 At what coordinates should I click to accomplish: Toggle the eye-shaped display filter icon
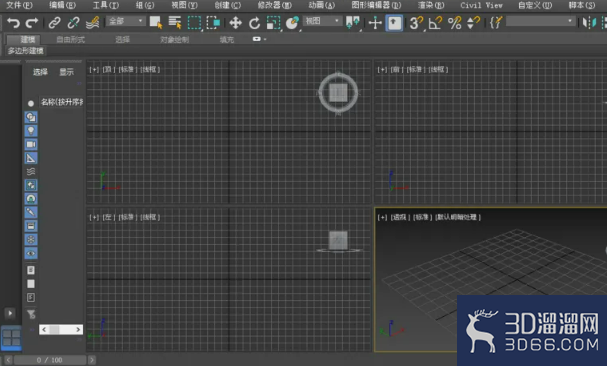[31, 253]
